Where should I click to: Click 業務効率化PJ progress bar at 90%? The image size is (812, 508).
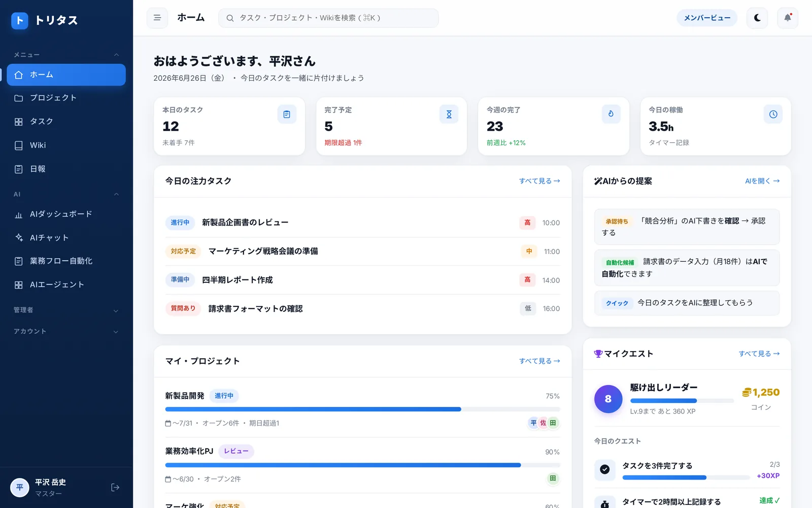[362, 465]
